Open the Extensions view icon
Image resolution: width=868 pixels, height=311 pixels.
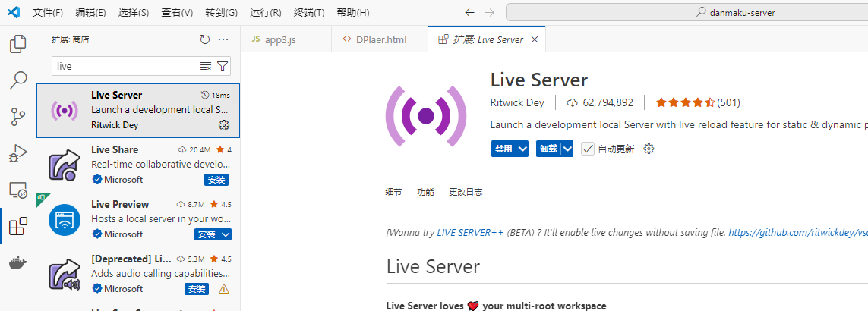[18, 226]
